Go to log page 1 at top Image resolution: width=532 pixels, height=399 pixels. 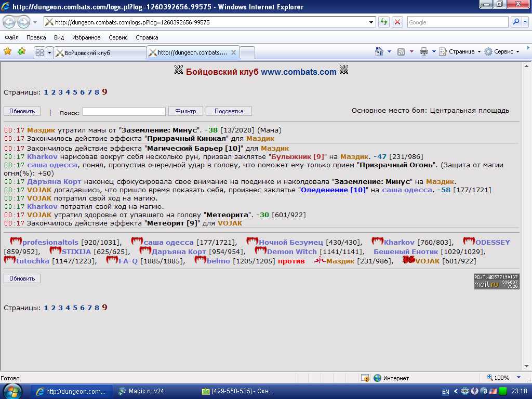[46, 92]
